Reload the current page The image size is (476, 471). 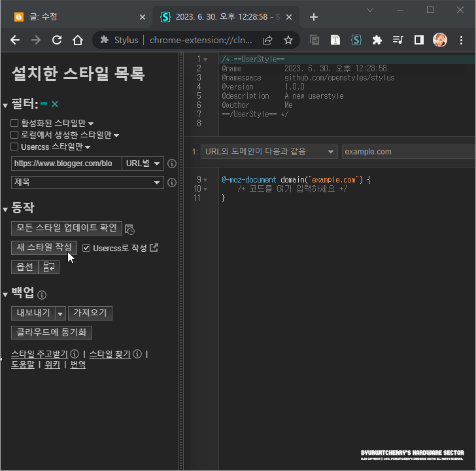57,40
